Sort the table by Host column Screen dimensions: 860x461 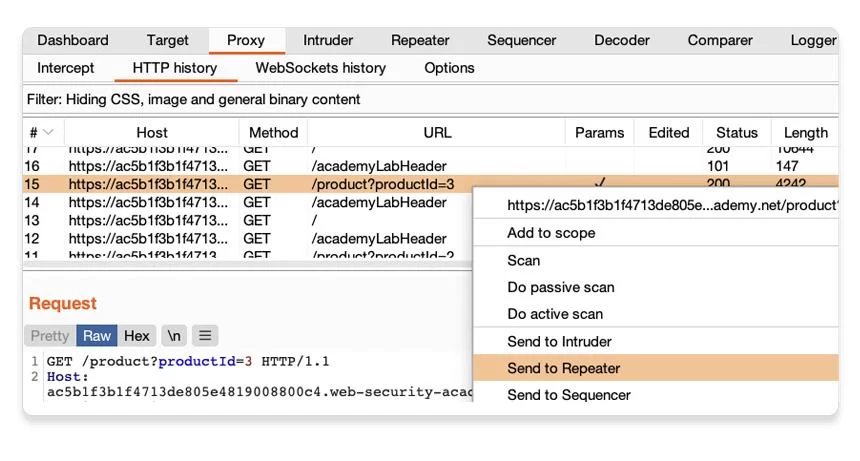152,133
